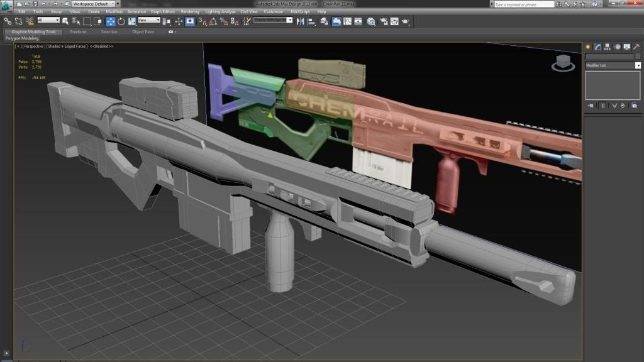Image resolution: width=644 pixels, height=362 pixels.
Task: Toggle Window/Crossing selection mode
Action: click(x=97, y=21)
